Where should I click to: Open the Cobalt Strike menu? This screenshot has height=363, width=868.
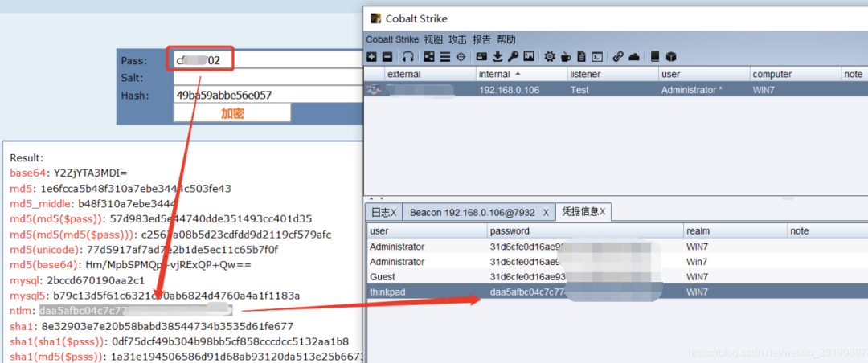(x=392, y=40)
